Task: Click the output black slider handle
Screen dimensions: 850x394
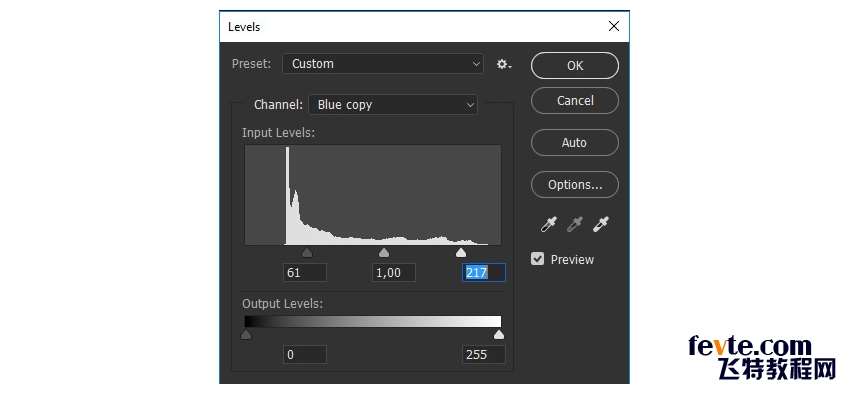Action: pos(246,335)
